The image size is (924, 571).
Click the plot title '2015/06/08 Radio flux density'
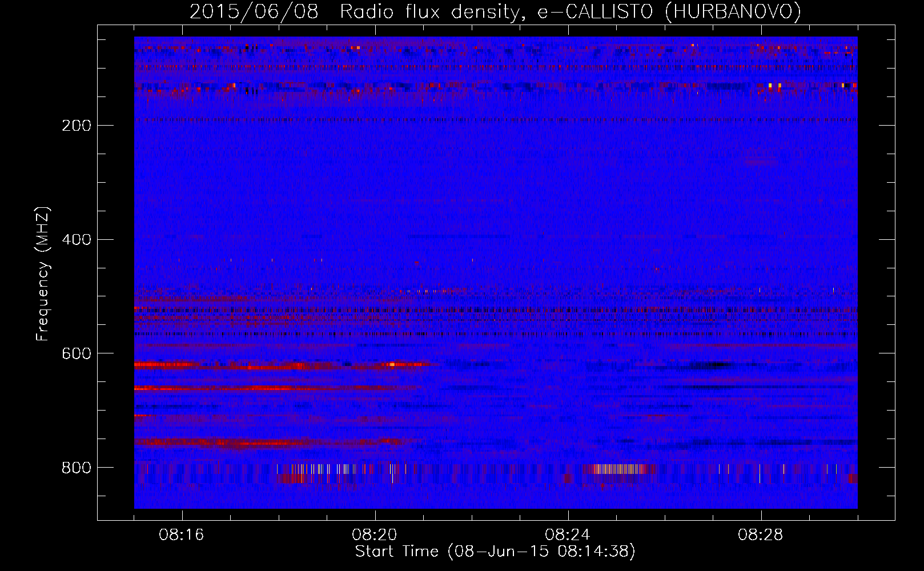pos(495,12)
